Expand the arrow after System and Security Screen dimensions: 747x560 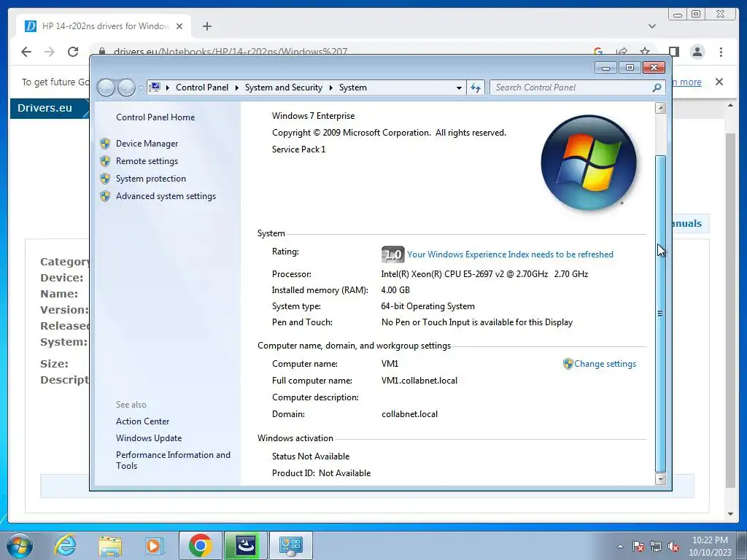click(x=330, y=87)
